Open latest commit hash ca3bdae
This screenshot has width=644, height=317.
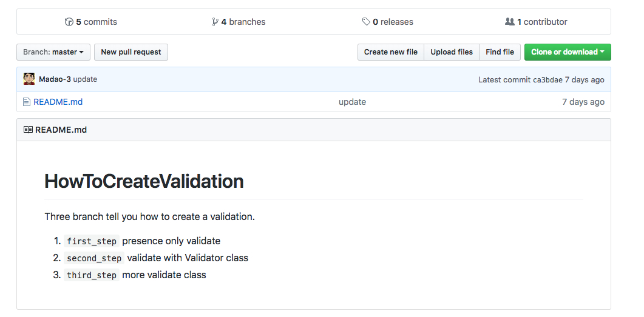click(547, 79)
